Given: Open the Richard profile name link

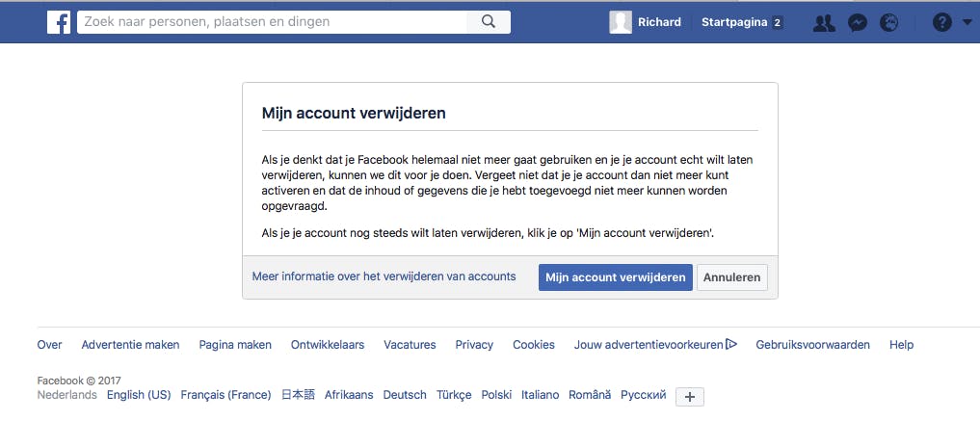Looking at the screenshot, I should pyautogui.click(x=659, y=22).
